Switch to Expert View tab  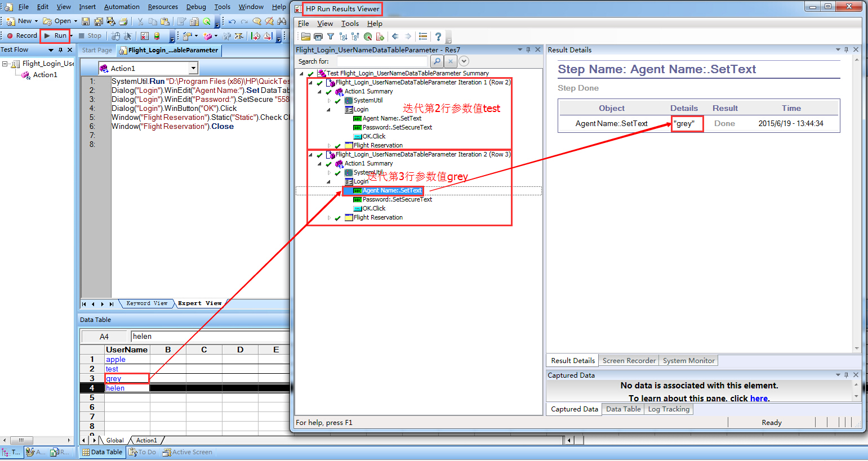pyautogui.click(x=200, y=303)
